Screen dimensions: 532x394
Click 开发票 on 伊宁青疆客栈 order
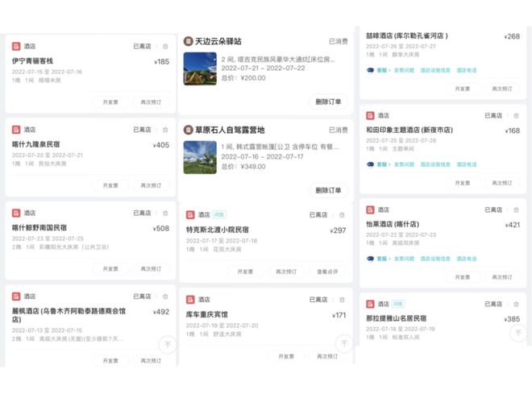coord(110,102)
